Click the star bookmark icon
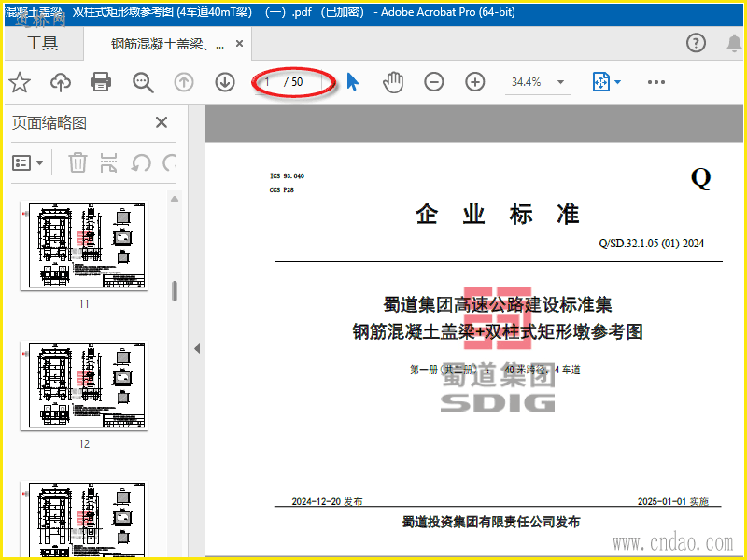This screenshot has width=747, height=560. 20,82
